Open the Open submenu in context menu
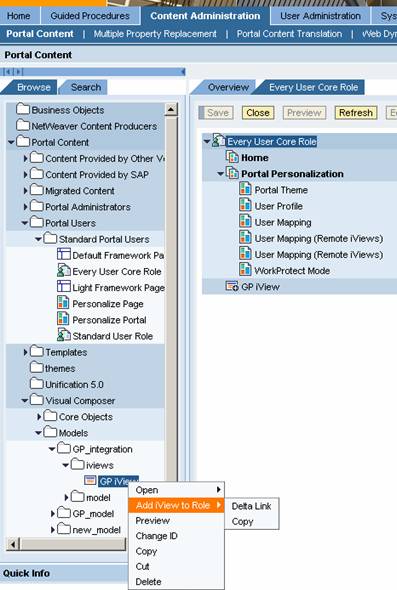 (x=176, y=490)
